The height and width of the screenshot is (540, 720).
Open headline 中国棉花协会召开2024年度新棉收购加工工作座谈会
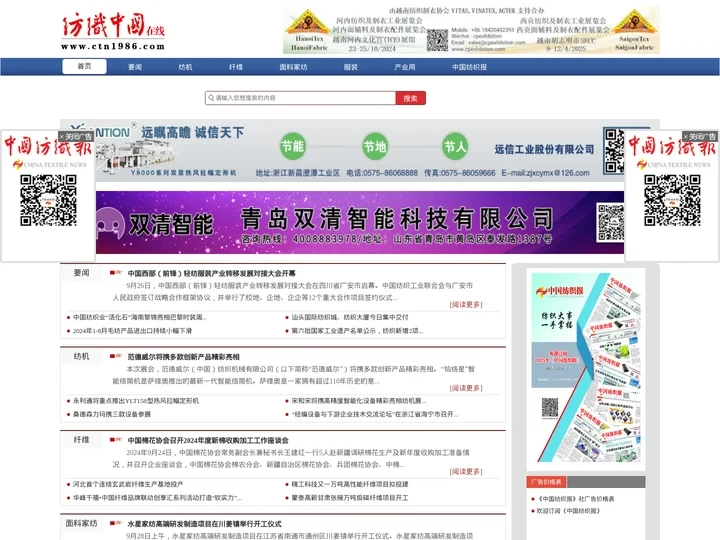click(x=208, y=440)
